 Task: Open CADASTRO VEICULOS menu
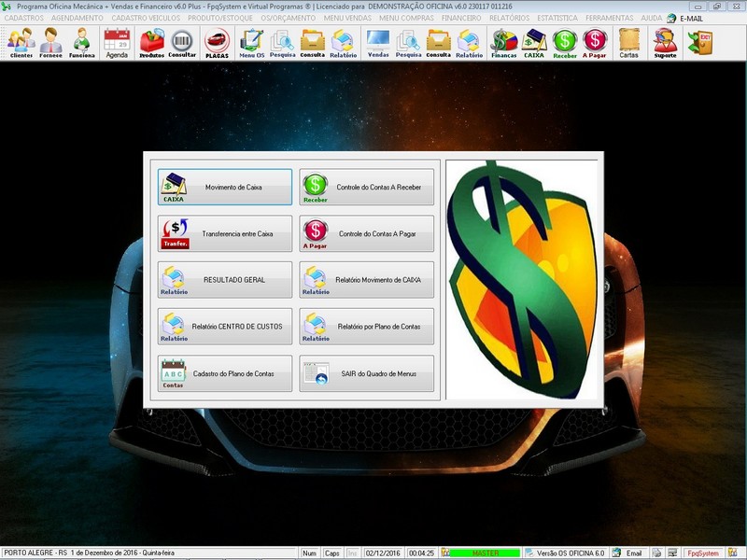(x=146, y=18)
